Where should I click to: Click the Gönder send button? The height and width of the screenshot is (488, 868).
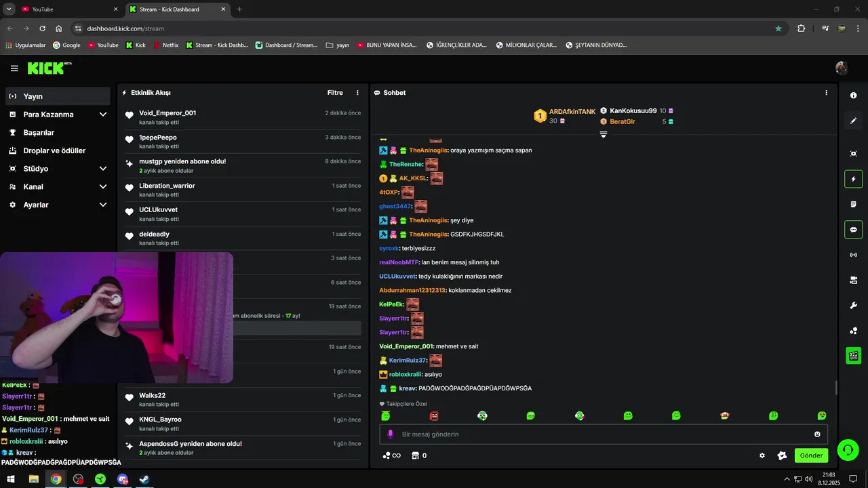[811, 455]
